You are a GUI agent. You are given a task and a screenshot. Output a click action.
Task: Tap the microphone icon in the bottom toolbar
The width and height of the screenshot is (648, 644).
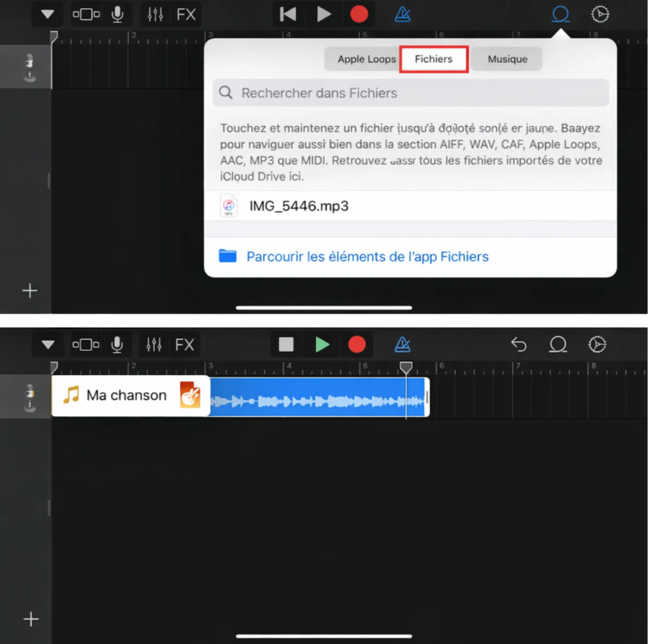pyautogui.click(x=117, y=345)
